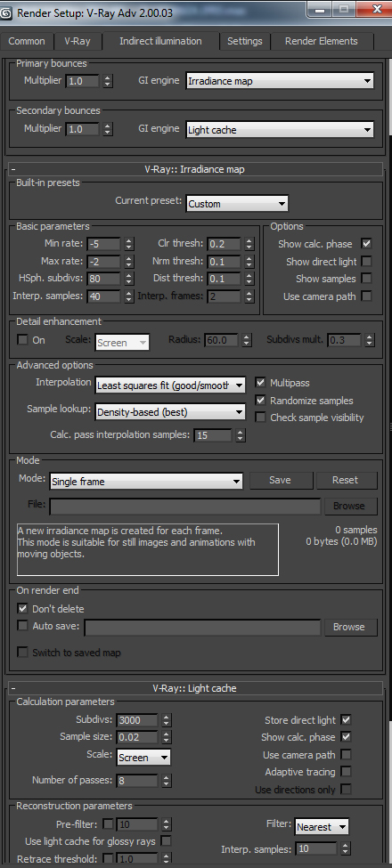Image resolution: width=392 pixels, height=868 pixels.
Task: Click the Number of passes field
Action: 137,781
